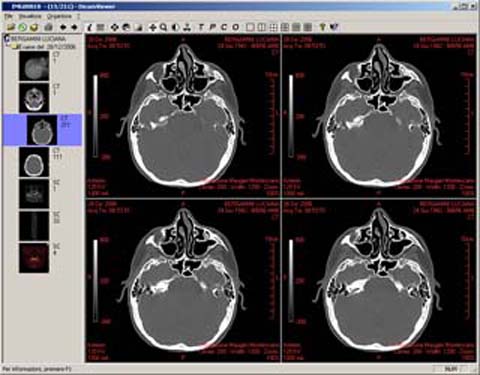Select the bottom-right CT image pane

tap(379, 280)
